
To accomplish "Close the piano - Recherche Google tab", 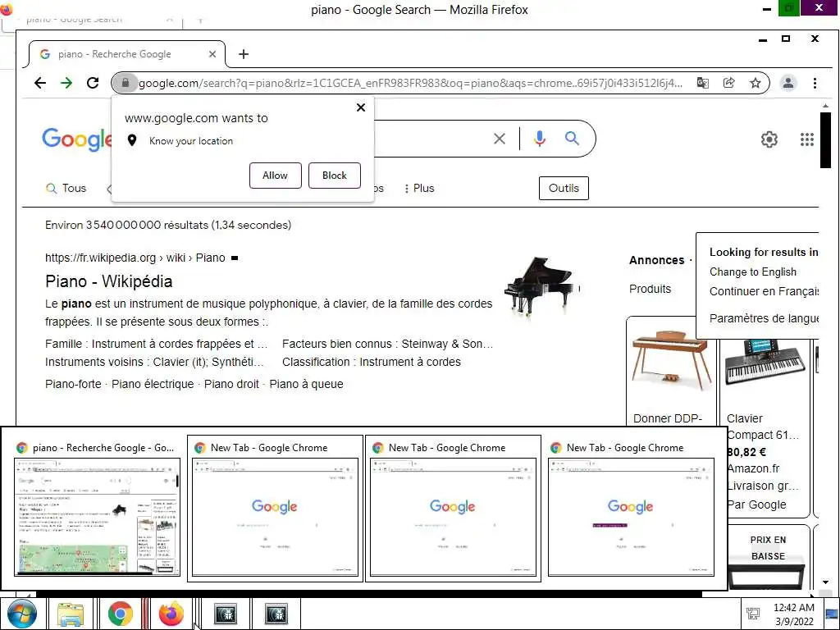I will 212,54.
